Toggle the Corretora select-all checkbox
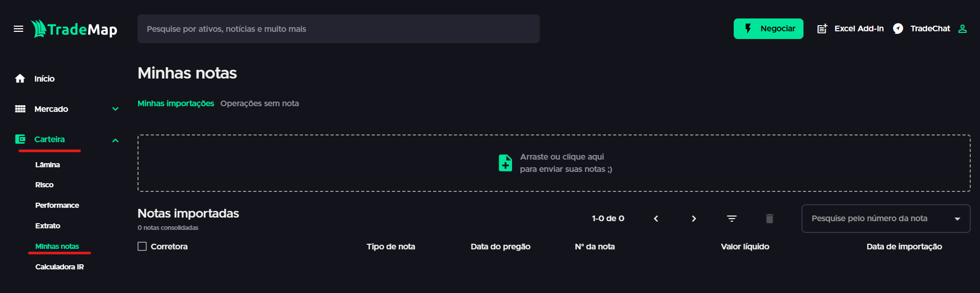Image resolution: width=980 pixels, height=293 pixels. click(x=142, y=246)
